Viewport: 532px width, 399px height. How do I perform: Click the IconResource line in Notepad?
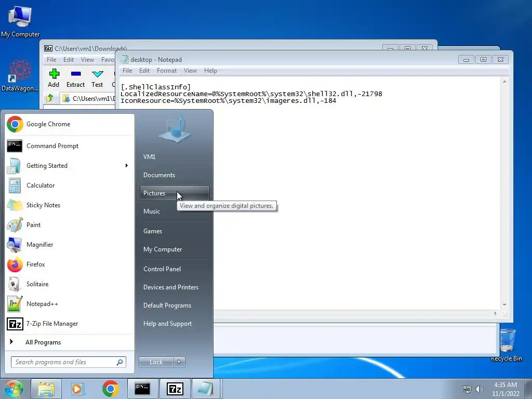coord(229,101)
